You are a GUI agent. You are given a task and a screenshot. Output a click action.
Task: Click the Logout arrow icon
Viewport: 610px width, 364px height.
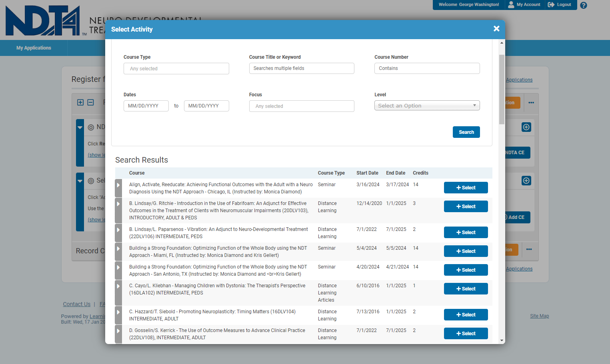click(551, 4)
